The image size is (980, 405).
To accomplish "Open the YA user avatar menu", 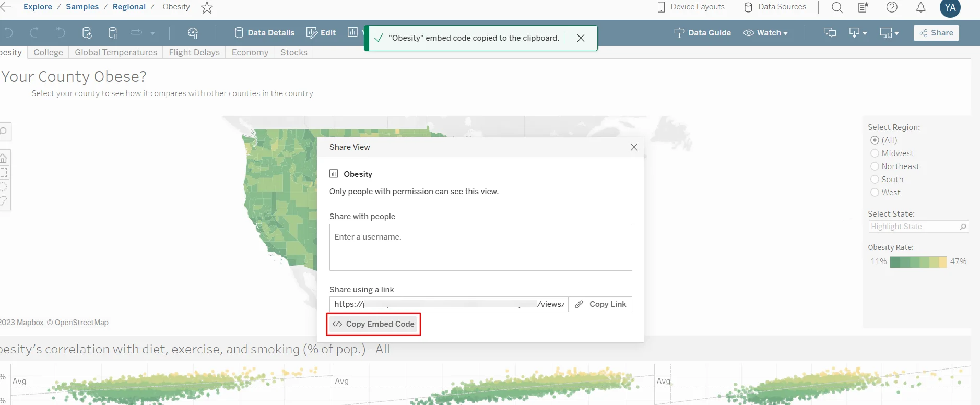I will tap(950, 8).
